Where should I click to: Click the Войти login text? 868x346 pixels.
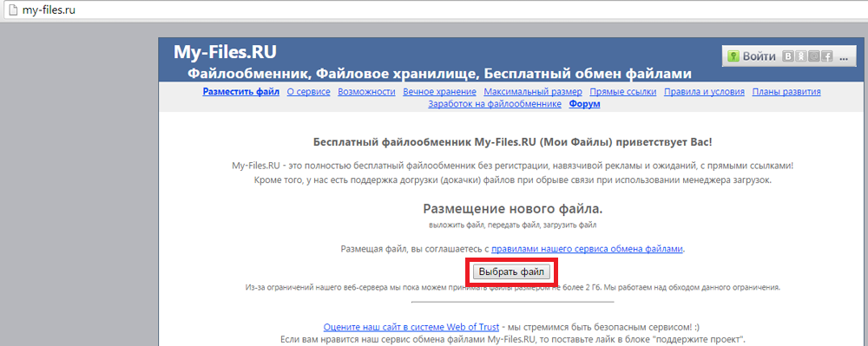coord(759,56)
